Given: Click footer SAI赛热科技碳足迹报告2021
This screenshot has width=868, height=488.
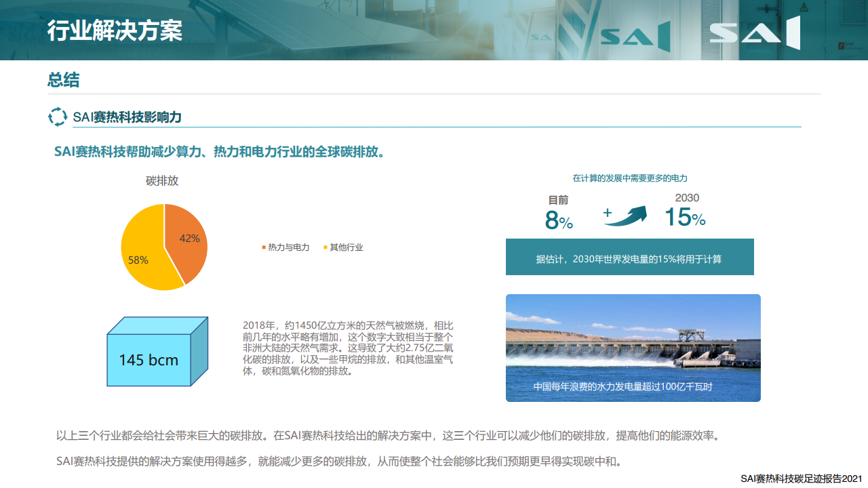Looking at the screenshot, I should 802,479.
